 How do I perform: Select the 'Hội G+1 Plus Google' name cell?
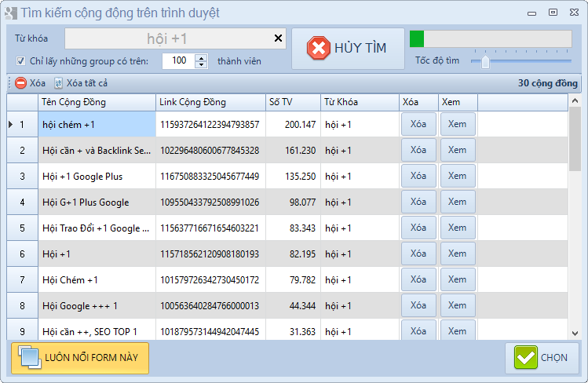pos(97,202)
